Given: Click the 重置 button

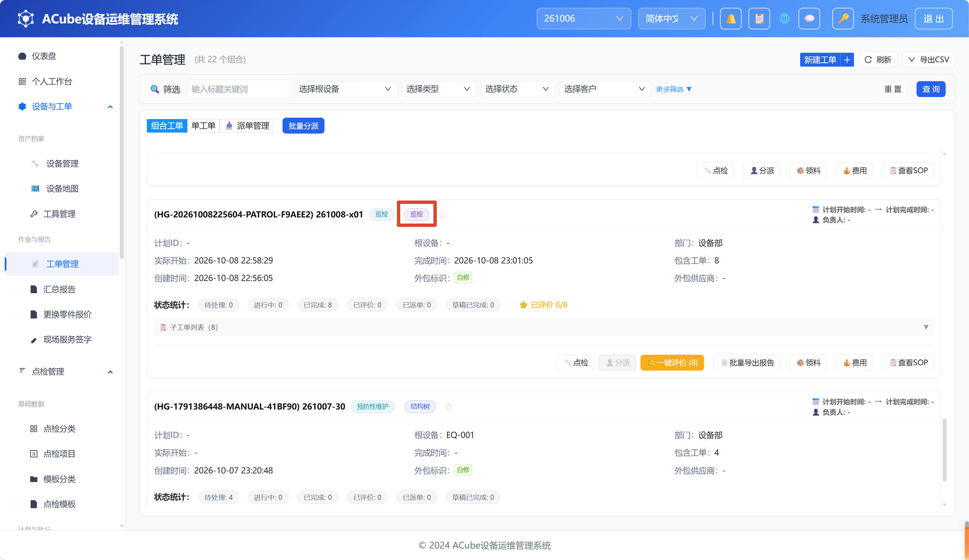Looking at the screenshot, I should [x=893, y=89].
